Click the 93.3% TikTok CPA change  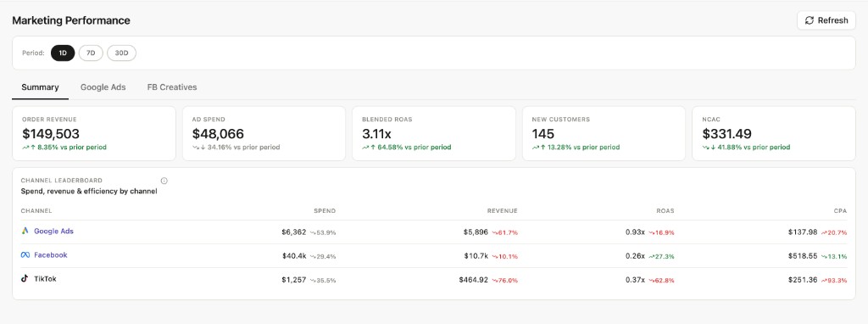click(834, 280)
